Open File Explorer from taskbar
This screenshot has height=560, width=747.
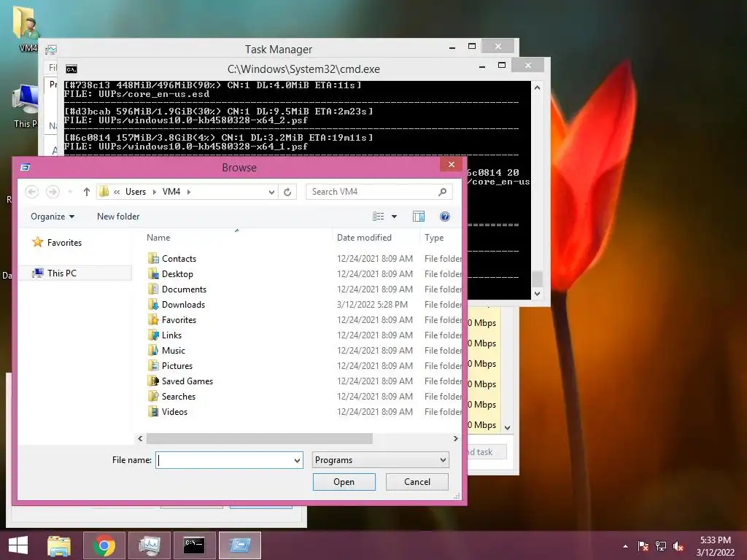(59, 545)
